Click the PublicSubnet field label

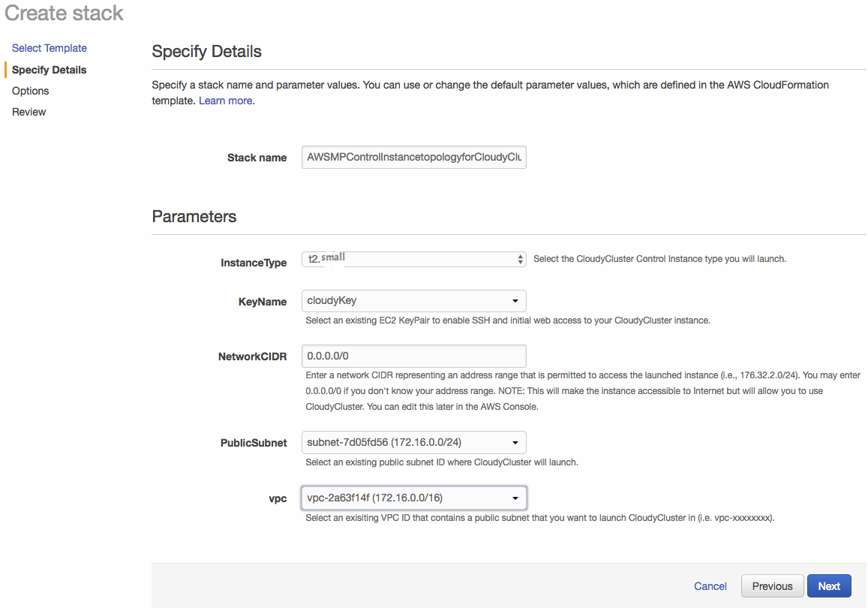coord(254,443)
